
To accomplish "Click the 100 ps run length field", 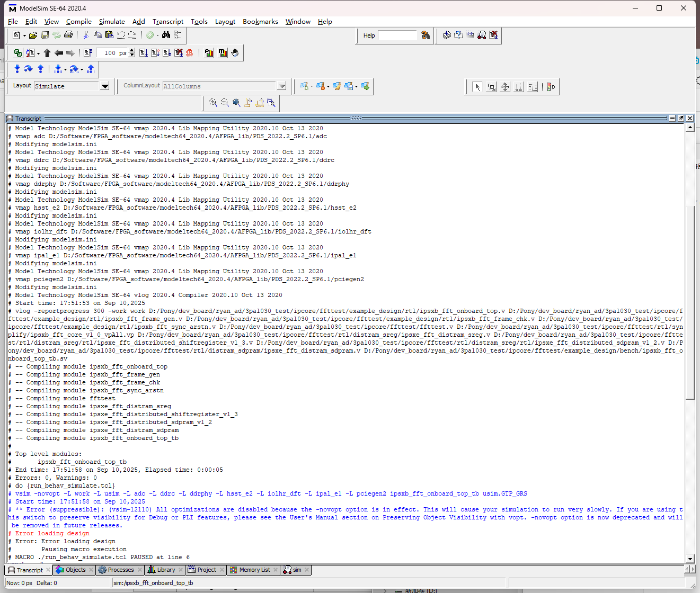I will (112, 53).
